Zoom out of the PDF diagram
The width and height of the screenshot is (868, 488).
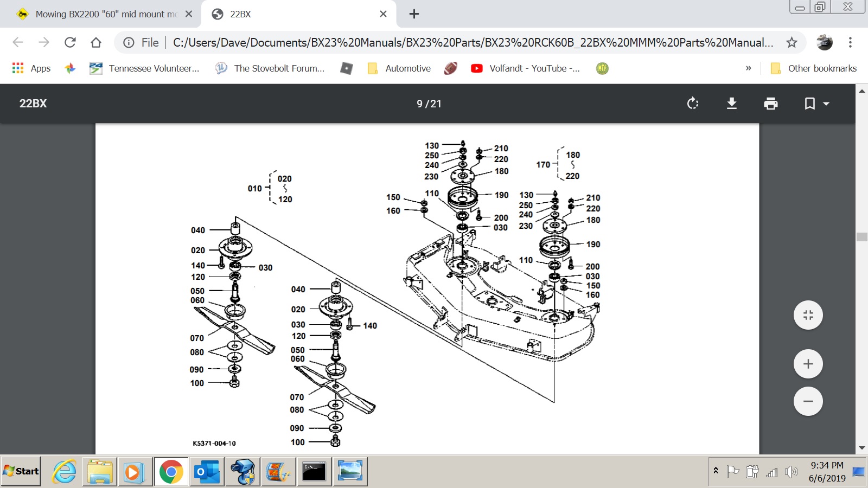808,401
